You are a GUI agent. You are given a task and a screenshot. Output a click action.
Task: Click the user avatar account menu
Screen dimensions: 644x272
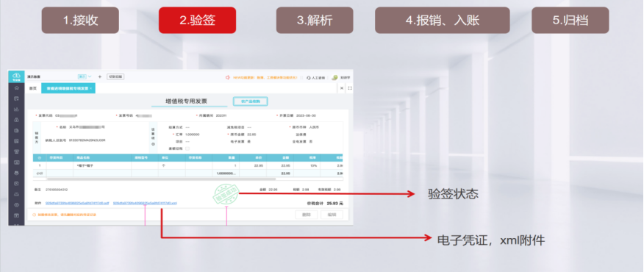pos(334,77)
